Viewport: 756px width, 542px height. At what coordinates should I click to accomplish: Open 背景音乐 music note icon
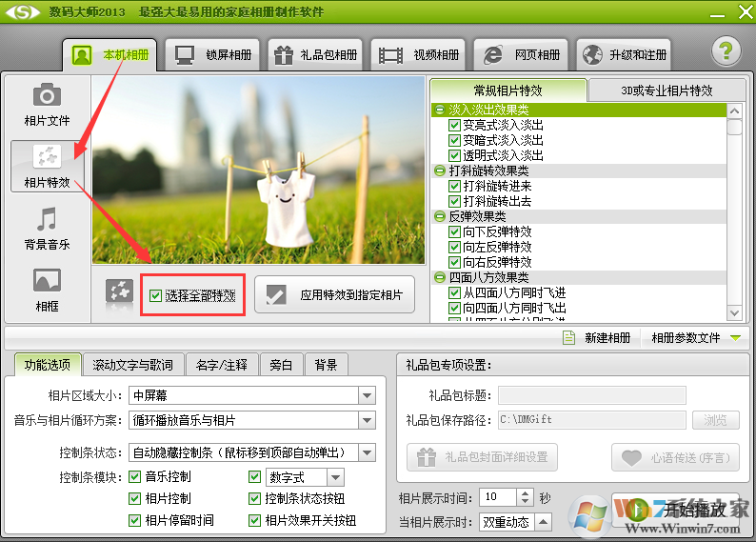47,220
